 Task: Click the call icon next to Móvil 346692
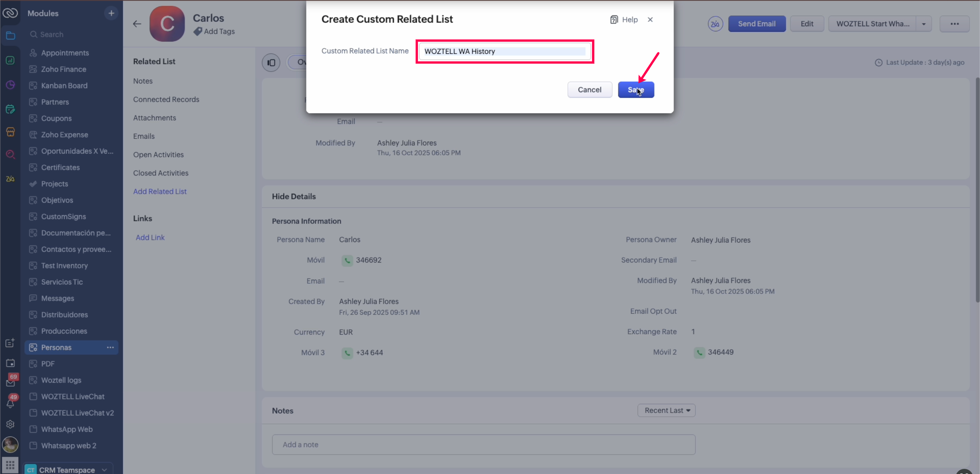[x=347, y=260]
